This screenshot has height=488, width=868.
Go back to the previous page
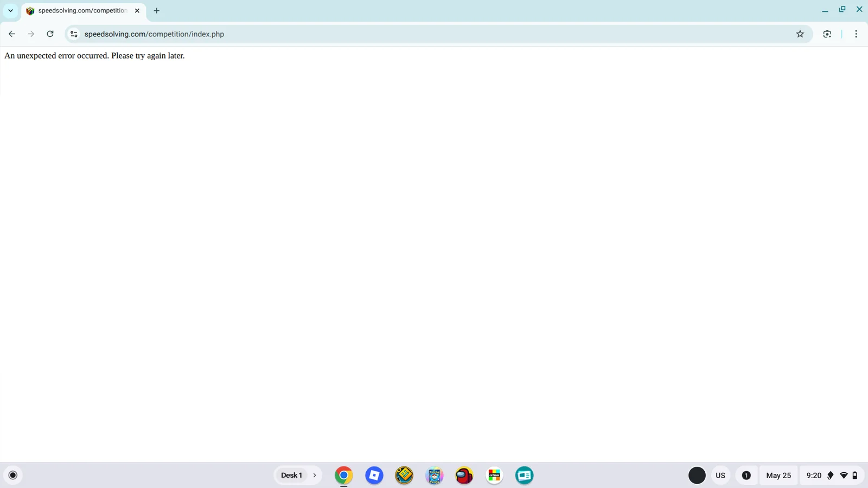pos(12,34)
